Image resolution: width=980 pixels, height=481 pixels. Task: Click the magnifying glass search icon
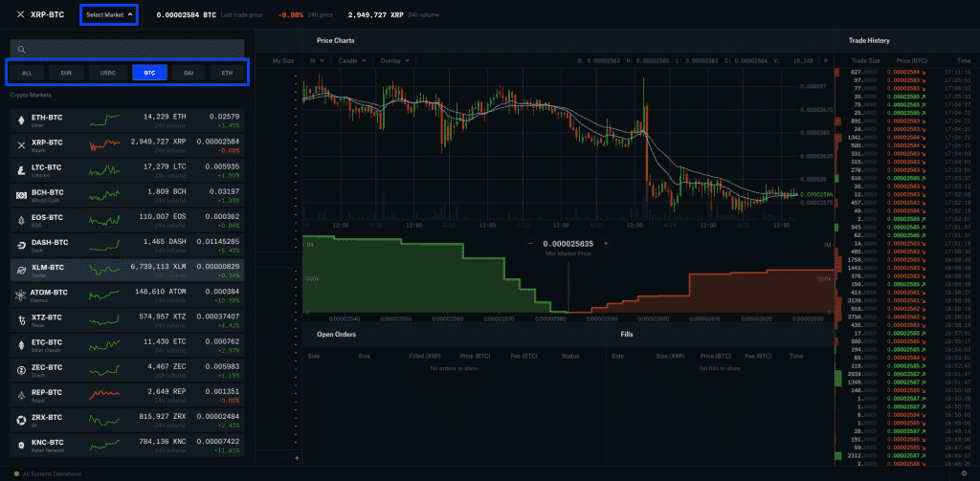(x=21, y=50)
